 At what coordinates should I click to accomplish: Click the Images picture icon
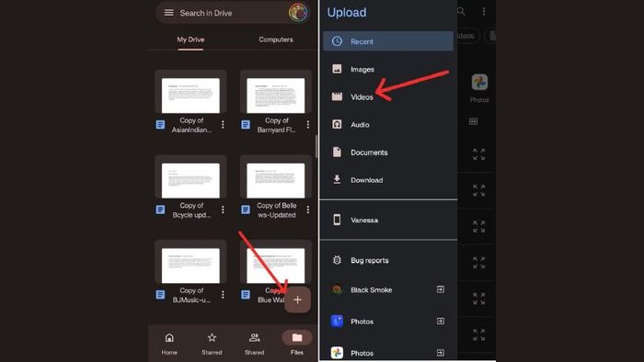pos(337,69)
